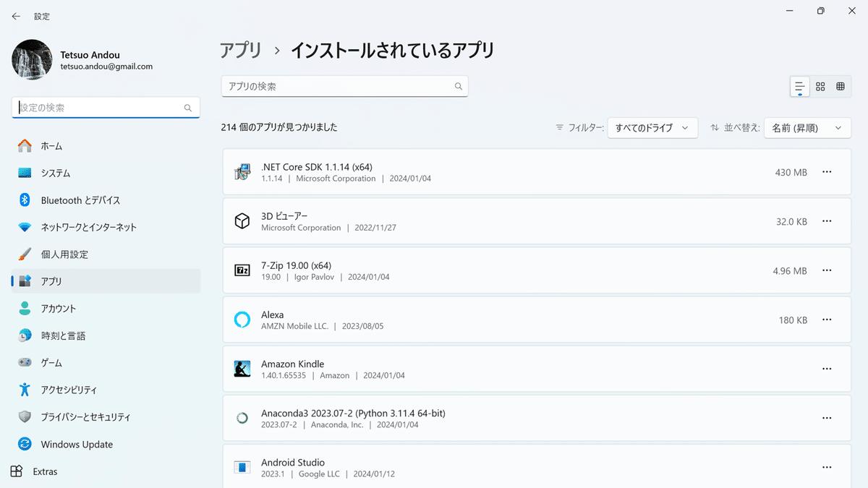
Task: Open more options for Anaconda3
Action: tap(827, 418)
